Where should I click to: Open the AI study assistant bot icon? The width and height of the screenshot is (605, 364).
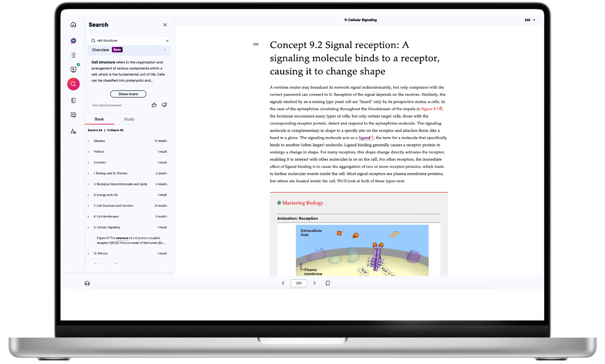coord(73,40)
